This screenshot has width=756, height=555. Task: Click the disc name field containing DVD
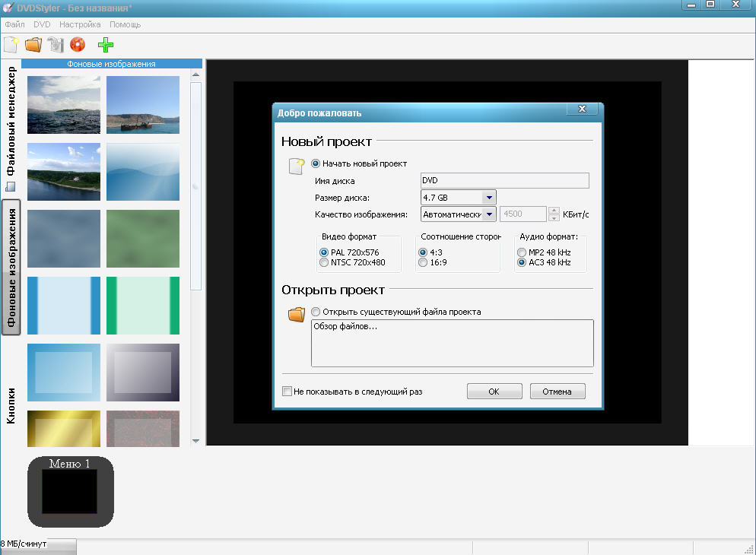click(x=504, y=181)
